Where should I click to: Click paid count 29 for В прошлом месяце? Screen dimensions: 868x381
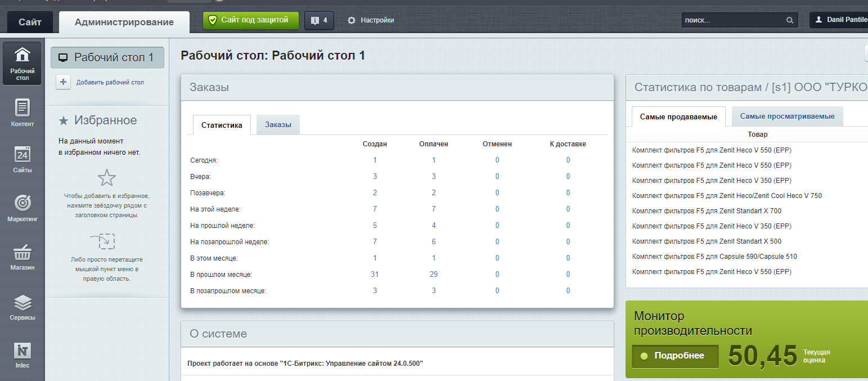[434, 274]
